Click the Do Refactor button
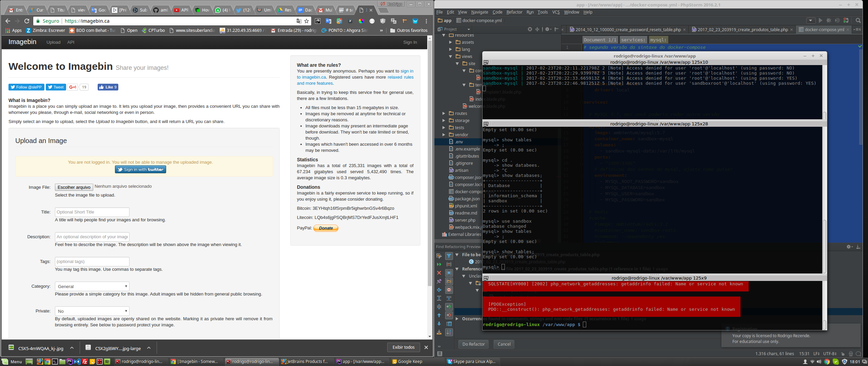This screenshot has width=868, height=366. (473, 344)
